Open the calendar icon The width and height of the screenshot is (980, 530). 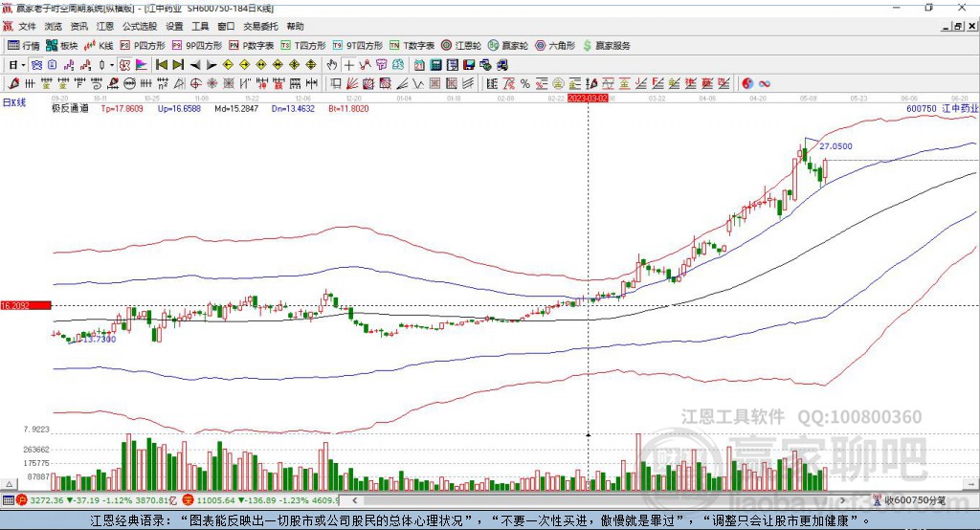pyautogui.click(x=419, y=65)
